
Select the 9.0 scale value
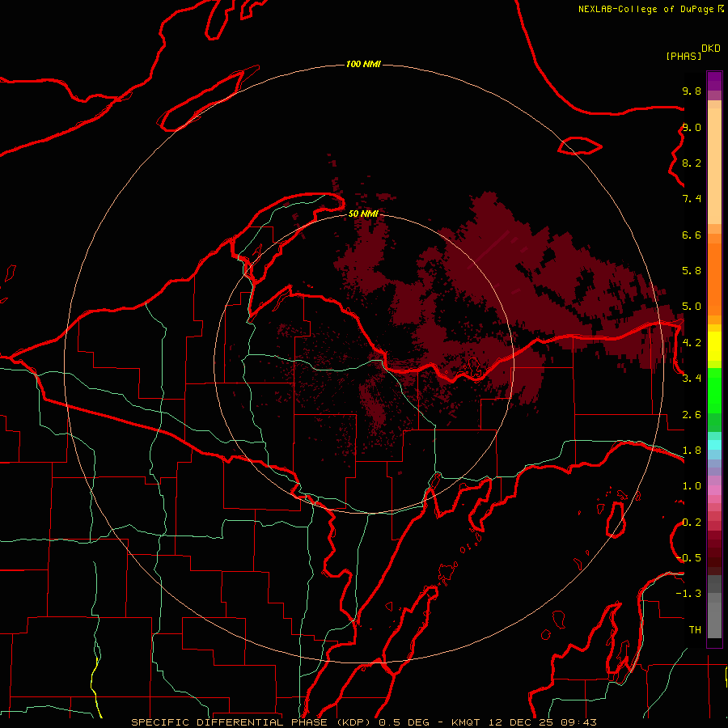coord(692,127)
